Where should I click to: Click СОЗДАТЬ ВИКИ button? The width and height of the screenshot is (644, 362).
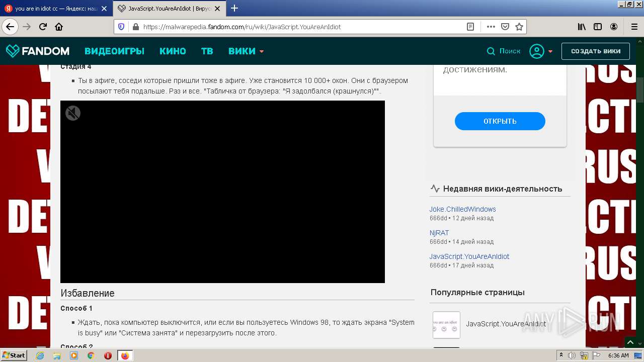point(596,51)
